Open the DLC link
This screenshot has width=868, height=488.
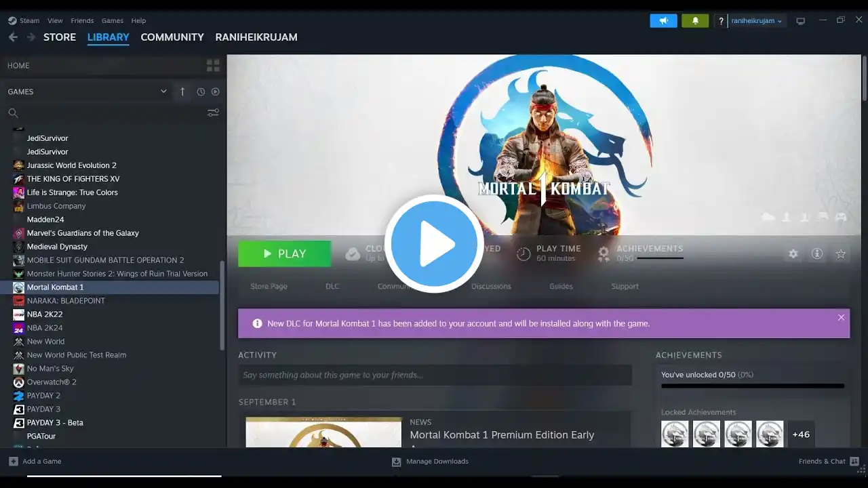pyautogui.click(x=332, y=287)
